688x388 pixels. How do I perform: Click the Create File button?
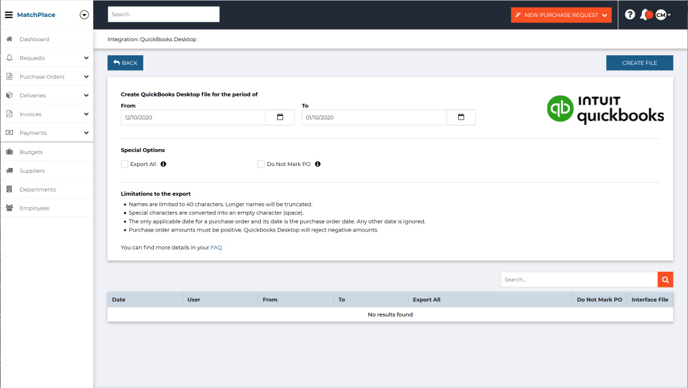[639, 63]
